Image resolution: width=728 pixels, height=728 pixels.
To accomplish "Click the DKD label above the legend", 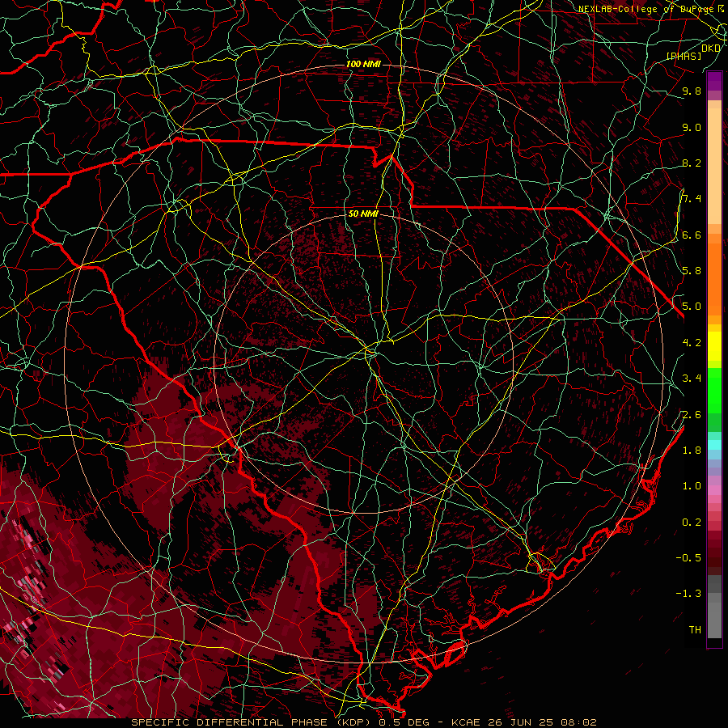I will click(711, 48).
